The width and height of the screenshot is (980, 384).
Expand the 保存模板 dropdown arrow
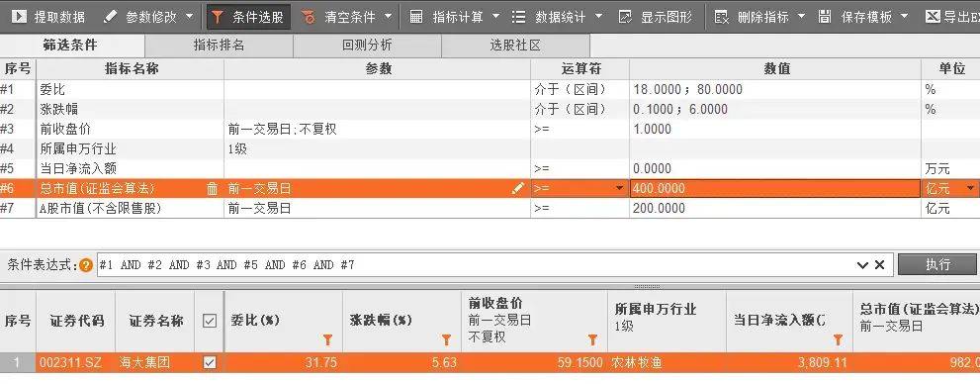tap(904, 17)
